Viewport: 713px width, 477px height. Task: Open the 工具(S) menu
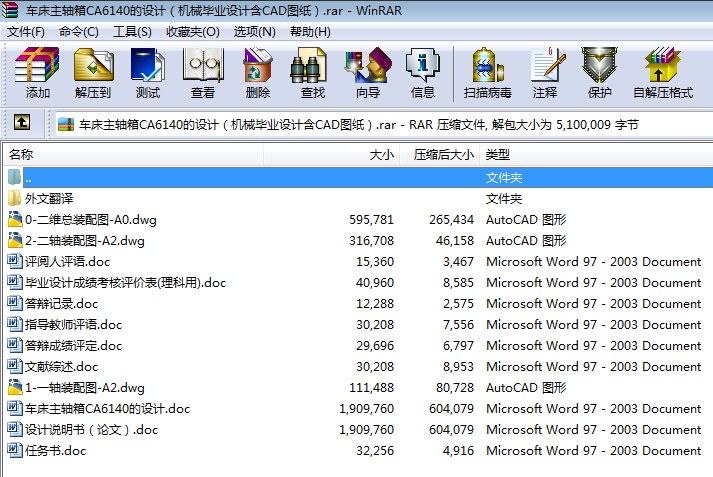pyautogui.click(x=132, y=32)
